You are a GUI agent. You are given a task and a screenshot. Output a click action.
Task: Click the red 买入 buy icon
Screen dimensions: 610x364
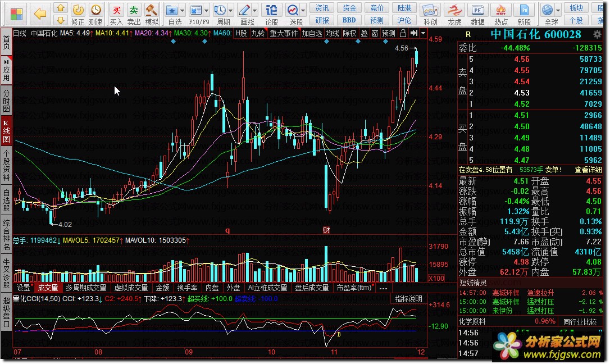click(x=116, y=10)
